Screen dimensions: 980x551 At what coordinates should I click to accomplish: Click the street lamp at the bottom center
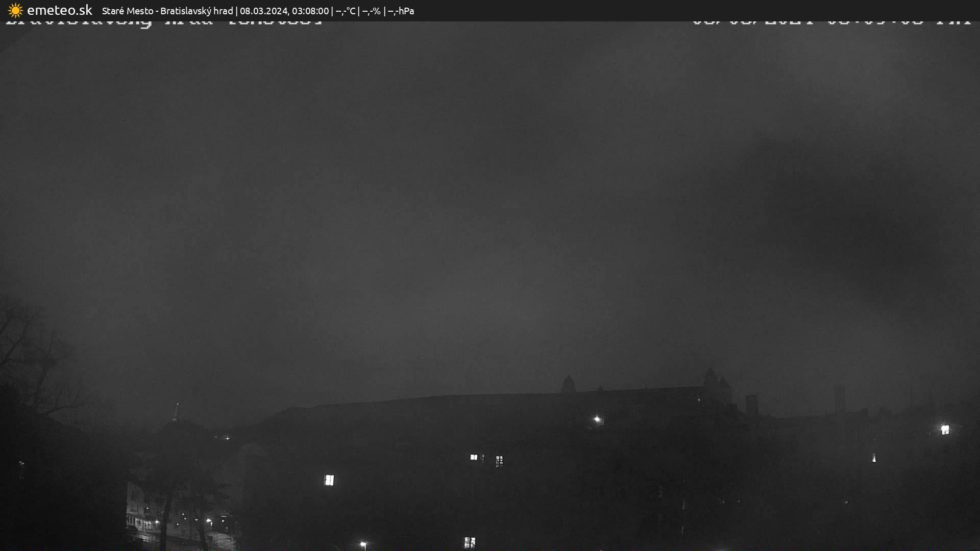[x=363, y=544]
